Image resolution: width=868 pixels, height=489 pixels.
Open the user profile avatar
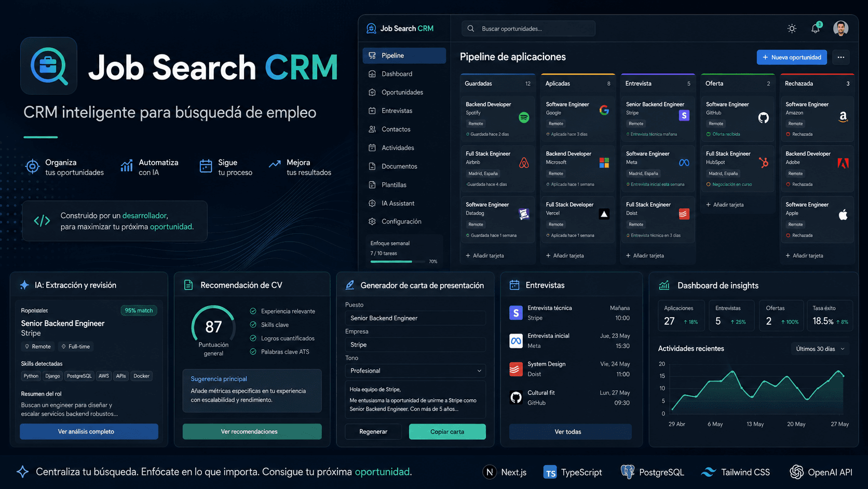(840, 28)
